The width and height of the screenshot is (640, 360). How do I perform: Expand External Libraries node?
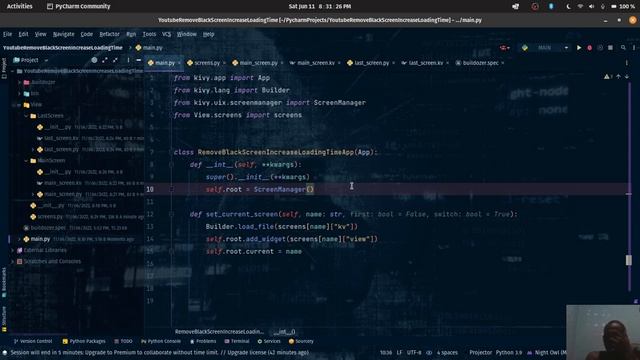click(x=13, y=250)
